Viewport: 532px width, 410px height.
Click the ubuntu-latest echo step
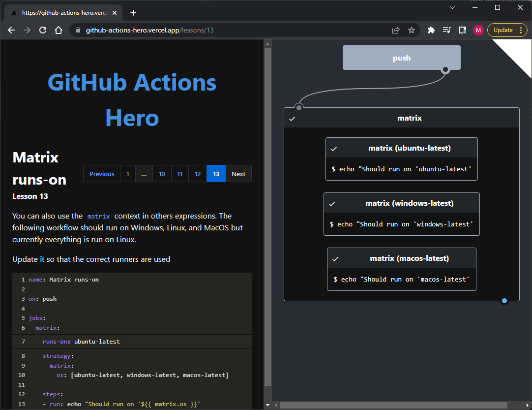click(x=402, y=169)
